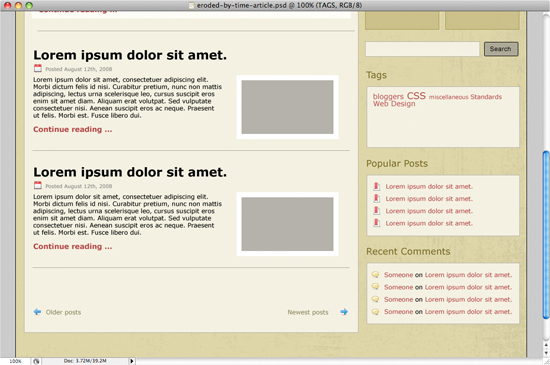Click the Popular Posts sidebar heading
Image resolution: width=550 pixels, height=365 pixels.
(397, 163)
